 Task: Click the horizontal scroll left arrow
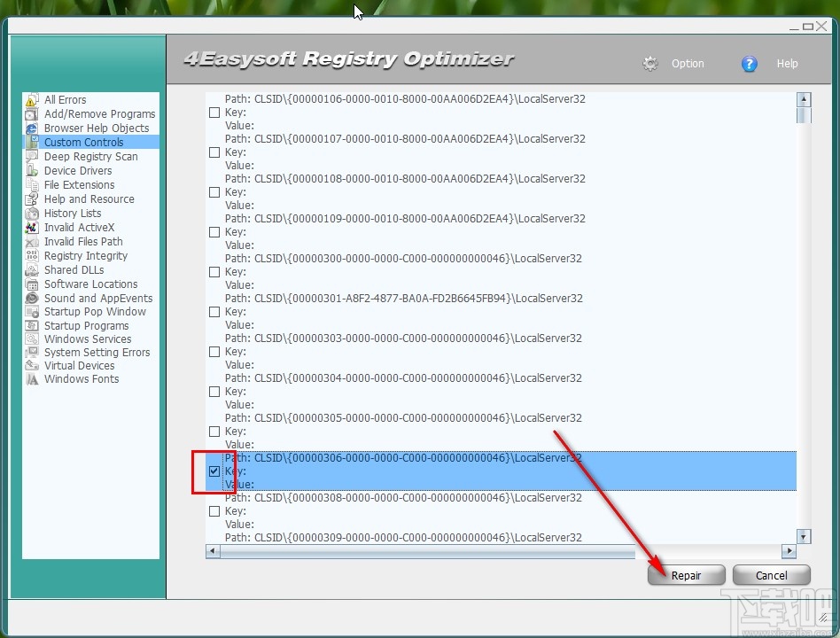coord(213,551)
